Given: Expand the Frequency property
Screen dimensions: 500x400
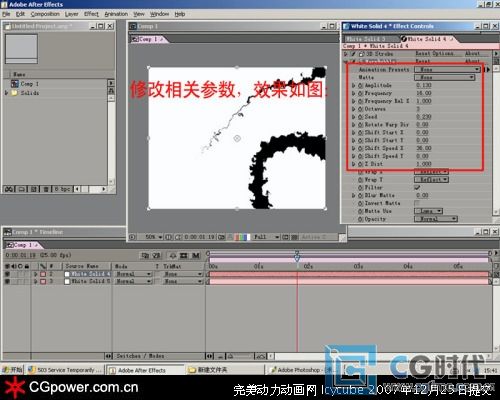Looking at the screenshot, I should pyautogui.click(x=354, y=93).
